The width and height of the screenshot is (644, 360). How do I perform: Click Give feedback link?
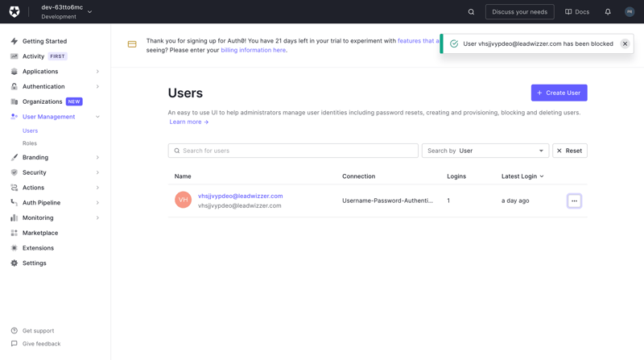(x=42, y=344)
